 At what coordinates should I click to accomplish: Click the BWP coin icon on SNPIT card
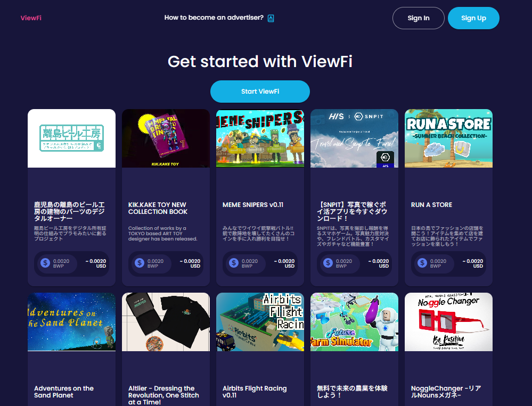[328, 263]
